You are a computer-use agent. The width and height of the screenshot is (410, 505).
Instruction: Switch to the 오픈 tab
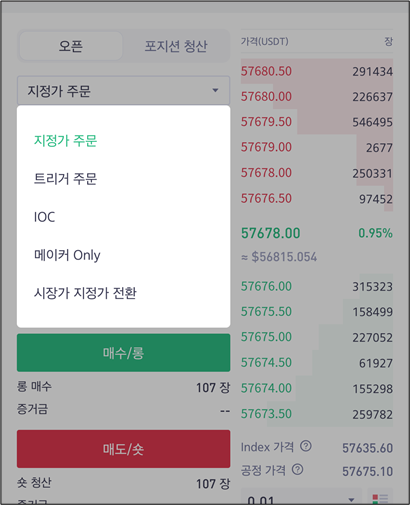[71, 46]
